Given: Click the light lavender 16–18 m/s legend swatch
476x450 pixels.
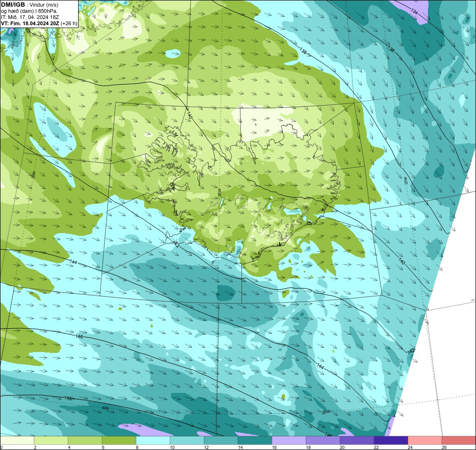Looking at the screenshot, I should coord(289,440).
